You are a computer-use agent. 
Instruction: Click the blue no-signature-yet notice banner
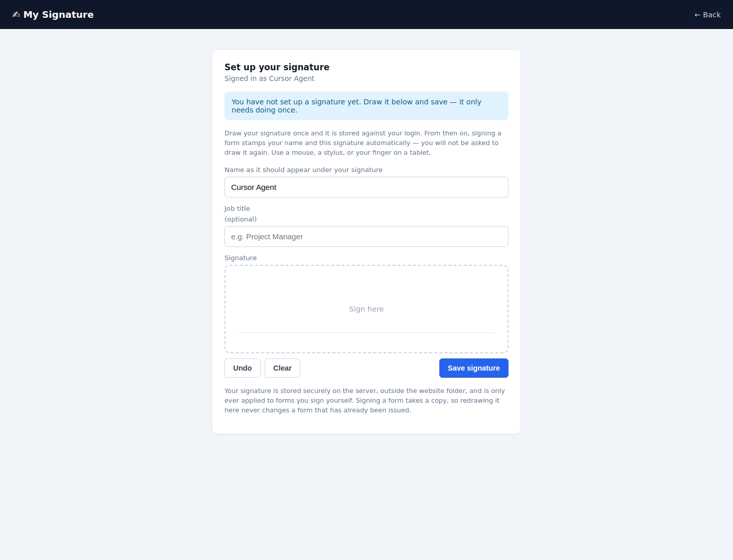(x=366, y=106)
